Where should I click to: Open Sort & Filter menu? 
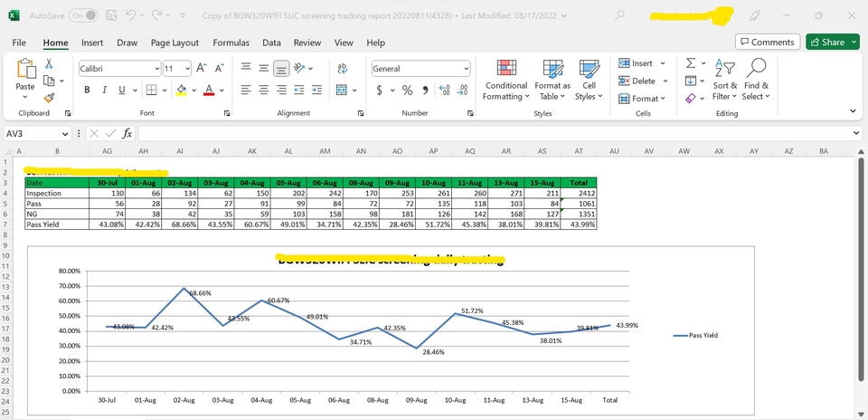724,81
